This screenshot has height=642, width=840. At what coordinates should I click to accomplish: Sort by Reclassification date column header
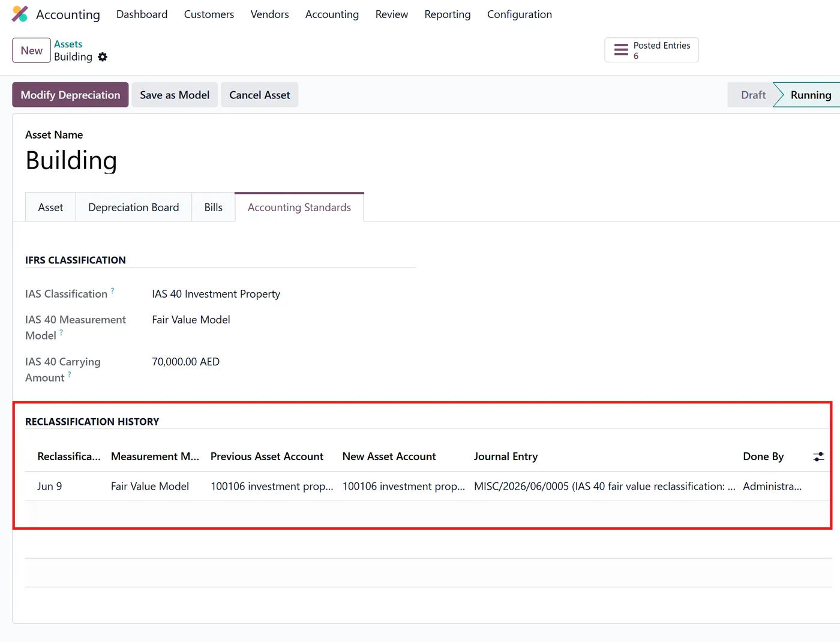(69, 457)
